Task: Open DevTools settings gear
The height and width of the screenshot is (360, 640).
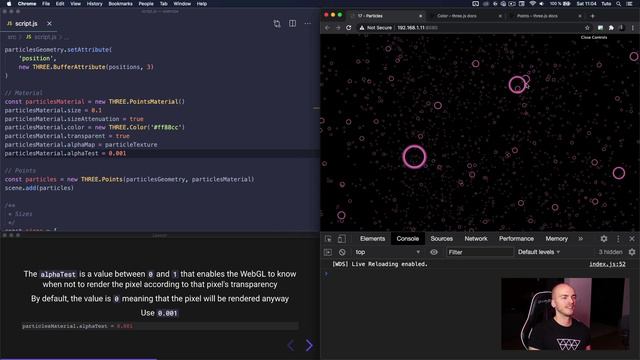Action: 604,239
